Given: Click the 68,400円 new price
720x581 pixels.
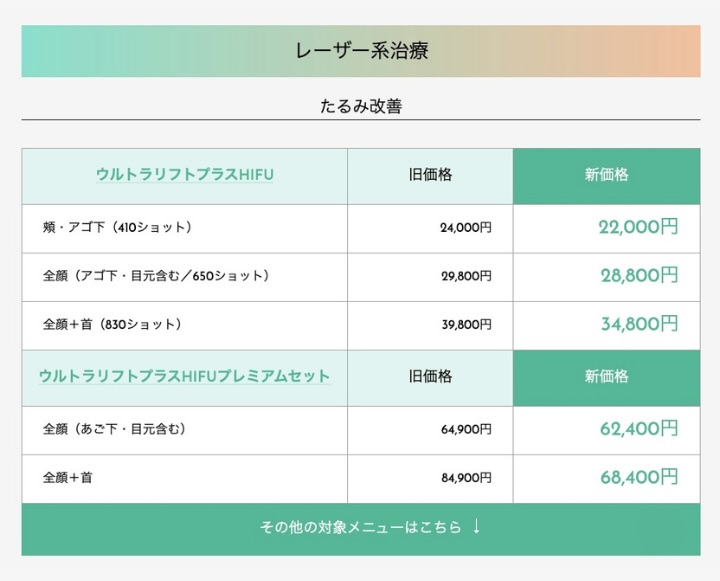Looking at the screenshot, I should (x=639, y=477).
